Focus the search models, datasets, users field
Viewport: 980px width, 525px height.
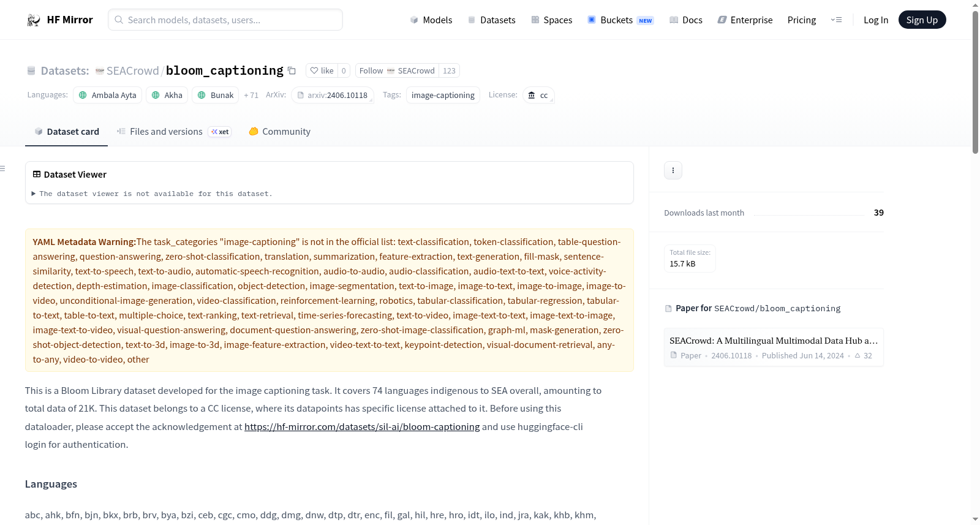225,20
